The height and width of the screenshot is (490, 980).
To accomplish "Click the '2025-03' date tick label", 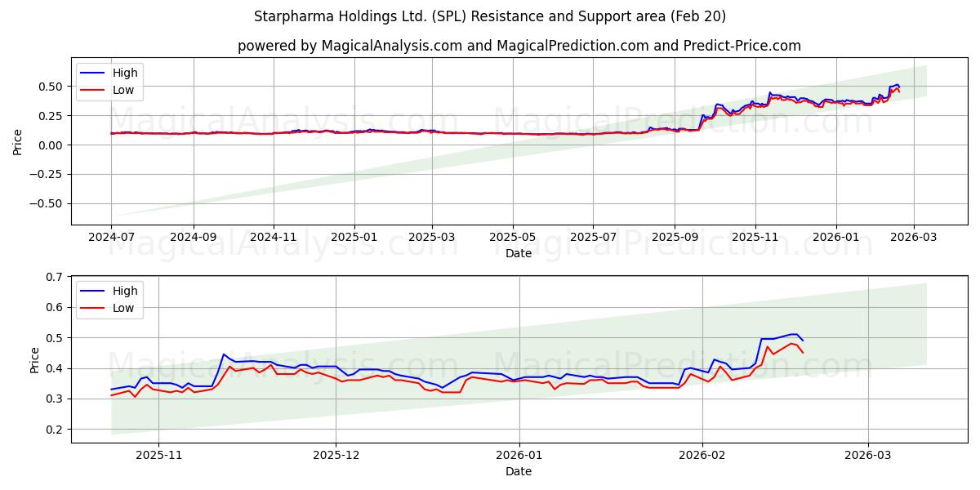I will tap(432, 237).
